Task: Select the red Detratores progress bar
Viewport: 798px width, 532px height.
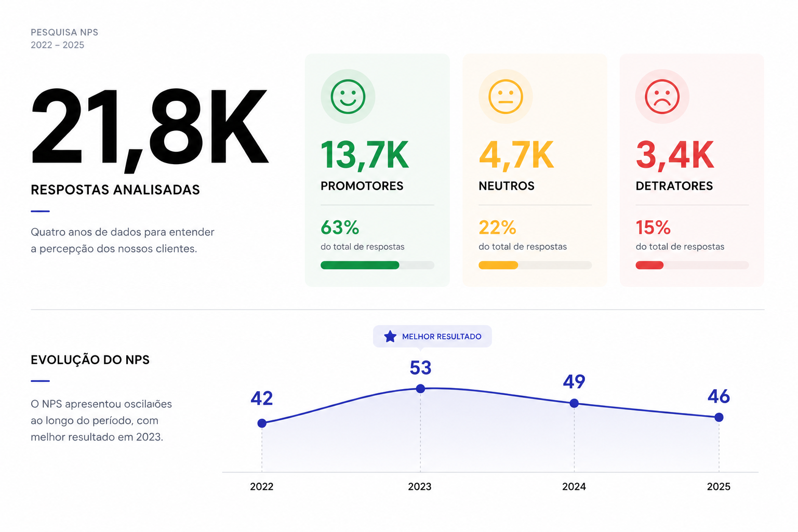Action: 692,265
